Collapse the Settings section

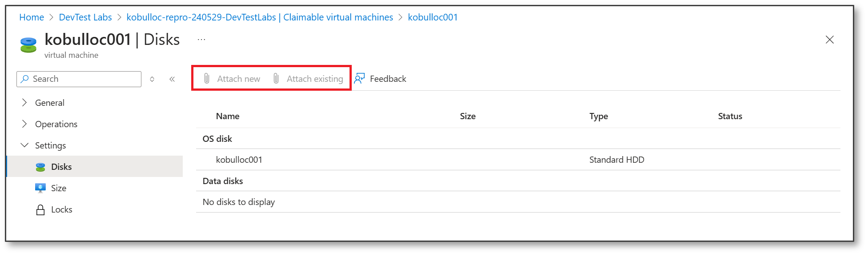pyautogui.click(x=24, y=145)
